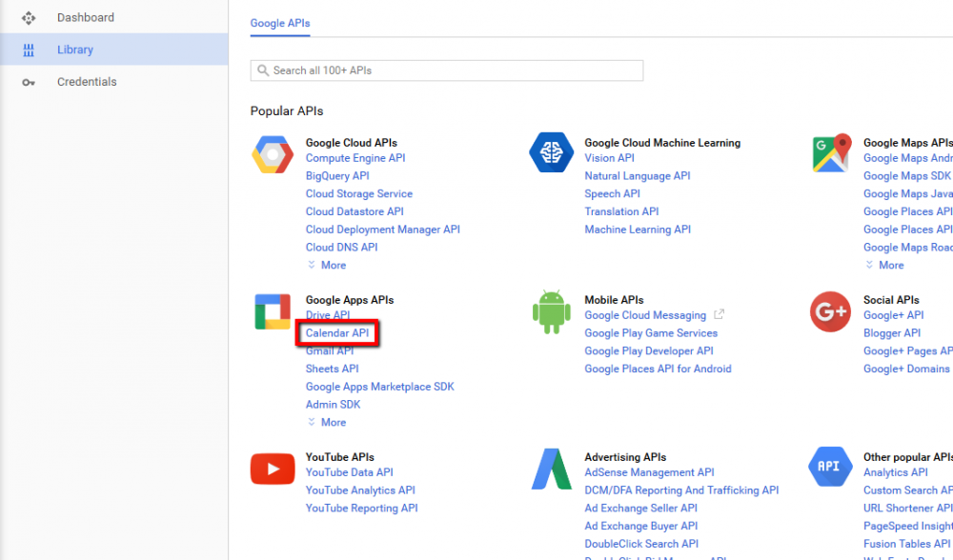Click the Natural Language API link
953x560 pixels.
click(638, 175)
